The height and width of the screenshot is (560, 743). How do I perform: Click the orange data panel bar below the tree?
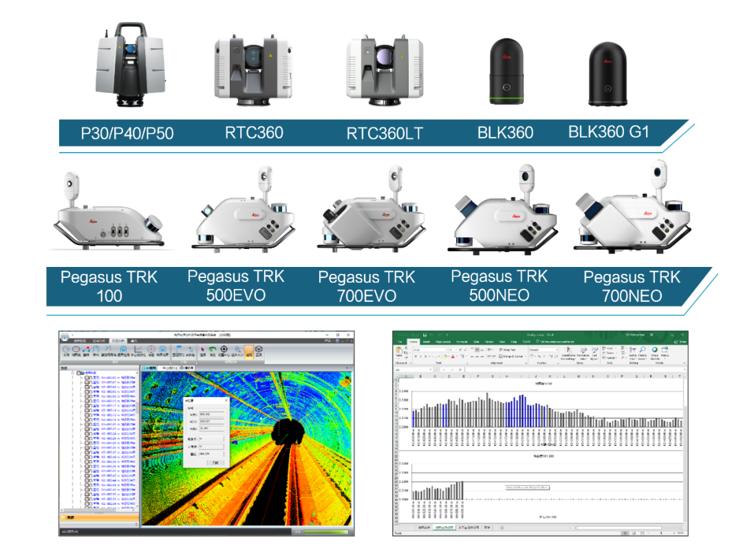[x=100, y=517]
